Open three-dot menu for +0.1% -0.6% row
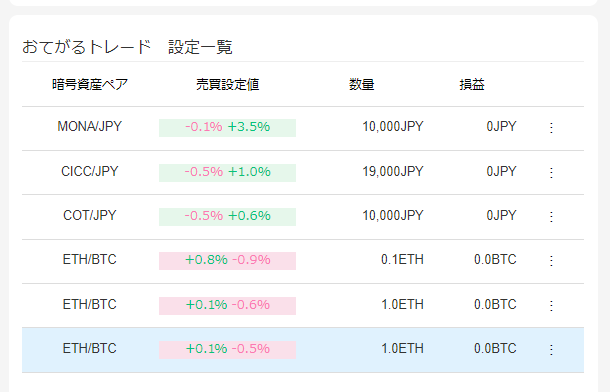The image size is (610, 392). point(551,305)
